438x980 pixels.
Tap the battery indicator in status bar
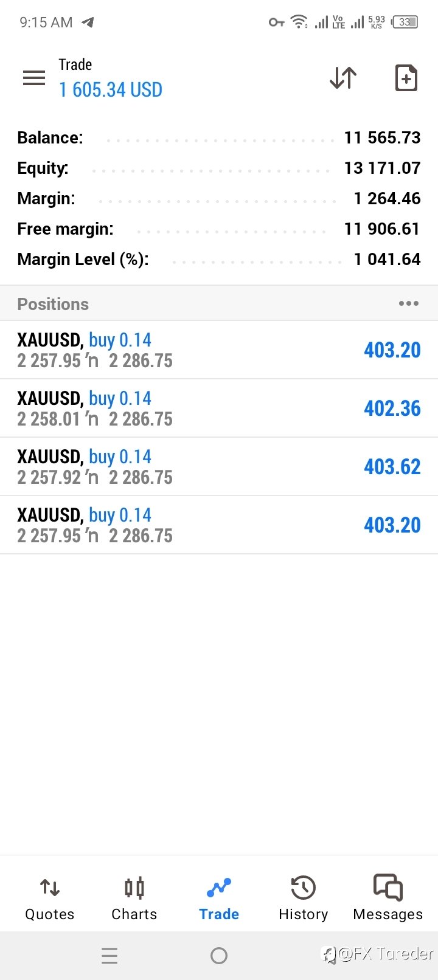[x=405, y=22]
